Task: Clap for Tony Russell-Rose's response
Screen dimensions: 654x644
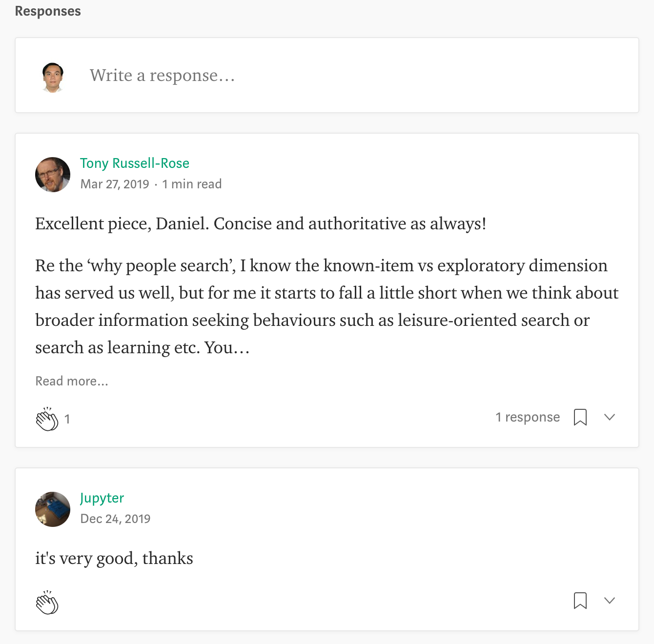Action: (47, 419)
